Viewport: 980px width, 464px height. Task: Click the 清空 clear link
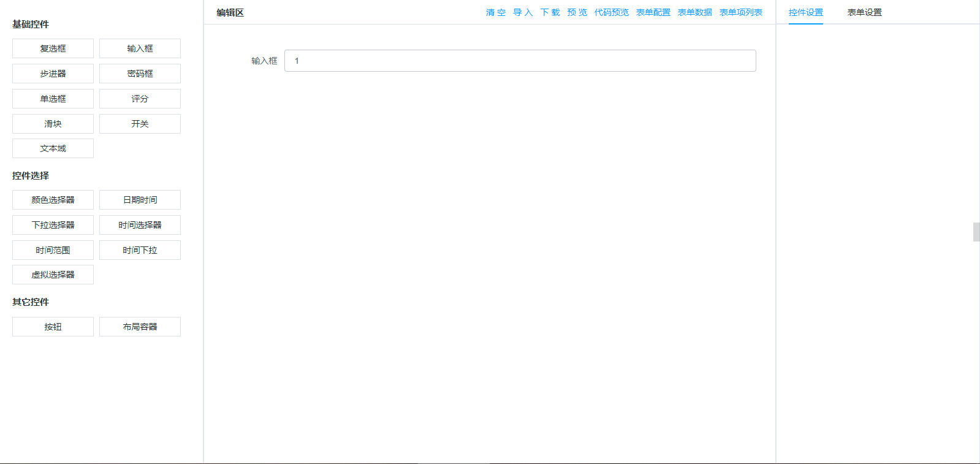coord(496,12)
